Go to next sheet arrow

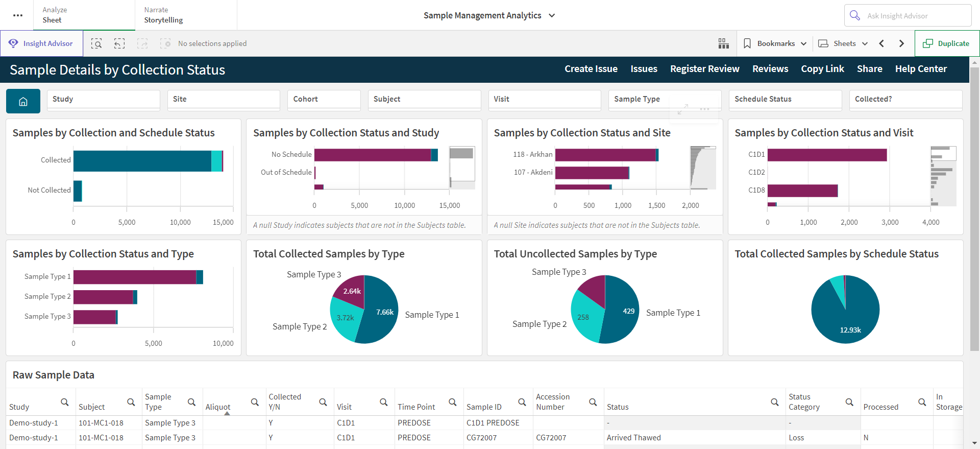pyautogui.click(x=901, y=43)
